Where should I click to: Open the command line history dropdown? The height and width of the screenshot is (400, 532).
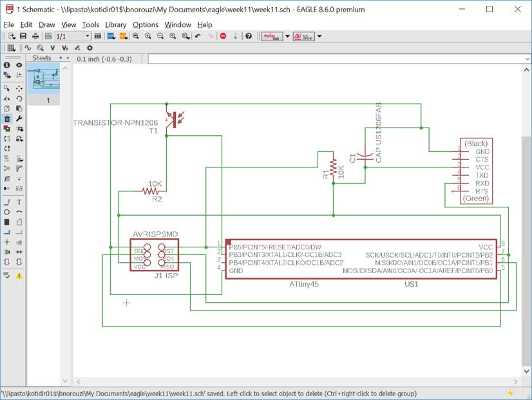527,59
